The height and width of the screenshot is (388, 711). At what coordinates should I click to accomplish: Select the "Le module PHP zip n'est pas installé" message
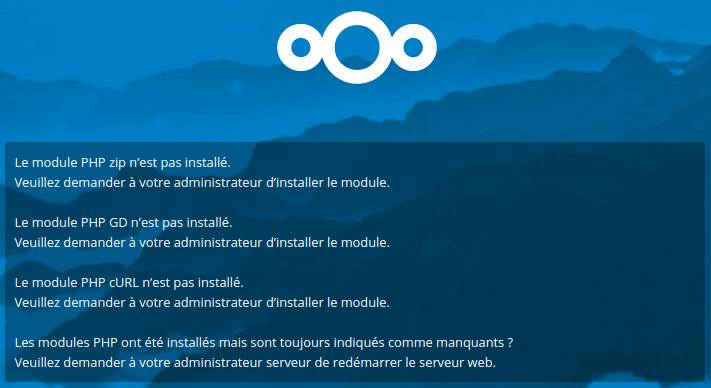[122, 163]
